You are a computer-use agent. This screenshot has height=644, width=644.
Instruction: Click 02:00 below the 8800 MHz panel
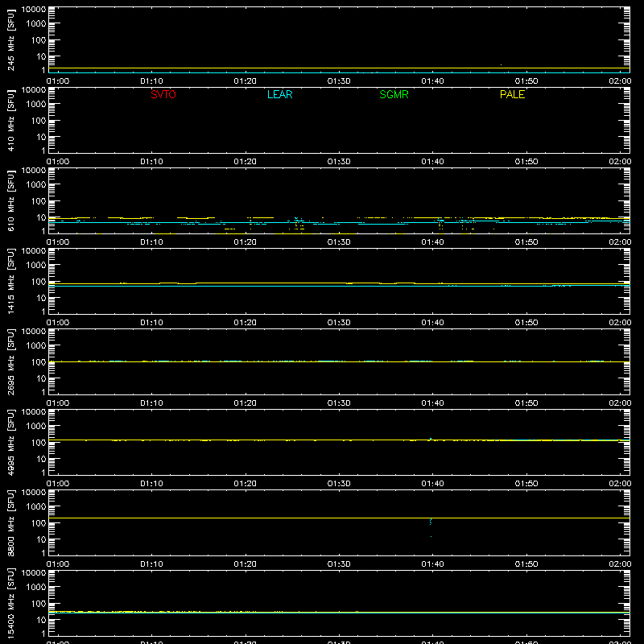coord(620,564)
